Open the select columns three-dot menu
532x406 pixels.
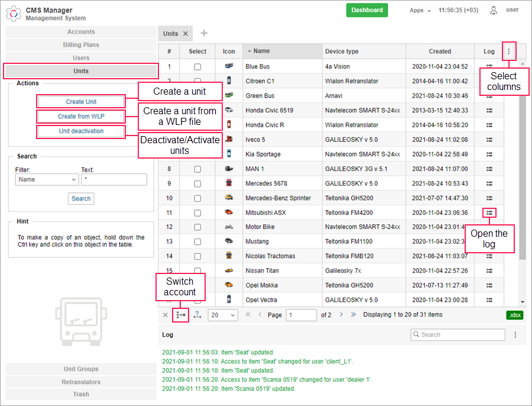pyautogui.click(x=508, y=51)
